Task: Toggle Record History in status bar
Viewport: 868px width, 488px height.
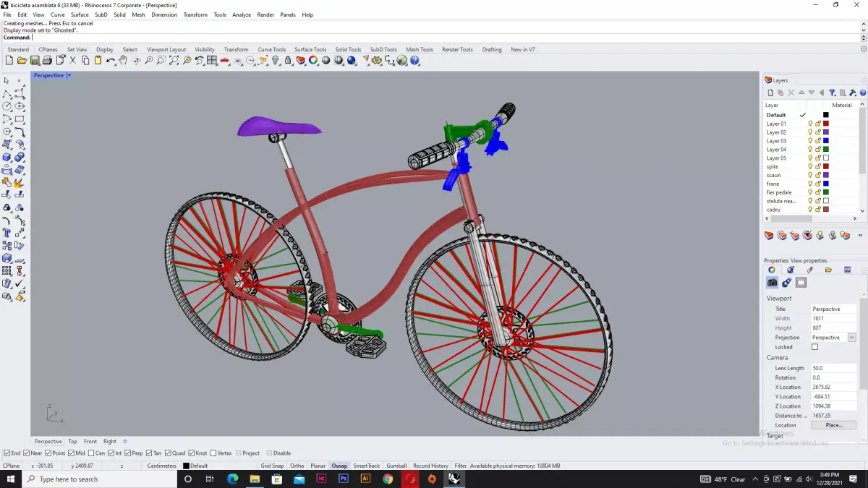Action: [x=430, y=466]
